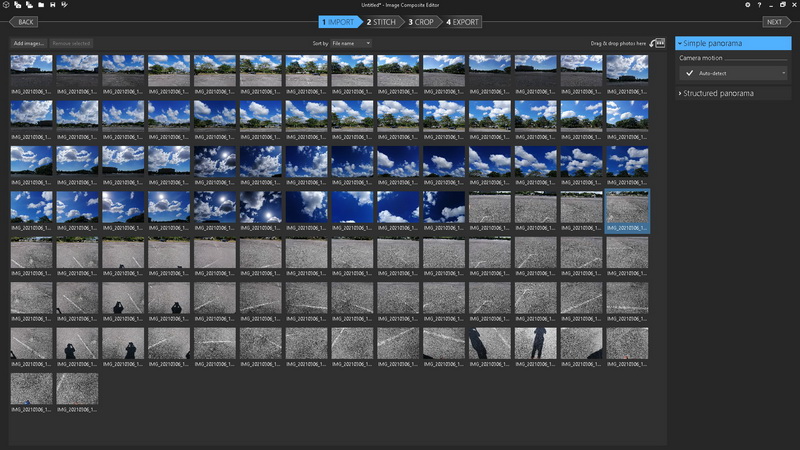Screen dimensions: 800x450
Task: Jump to step 4 Export
Action: pyautogui.click(x=463, y=21)
